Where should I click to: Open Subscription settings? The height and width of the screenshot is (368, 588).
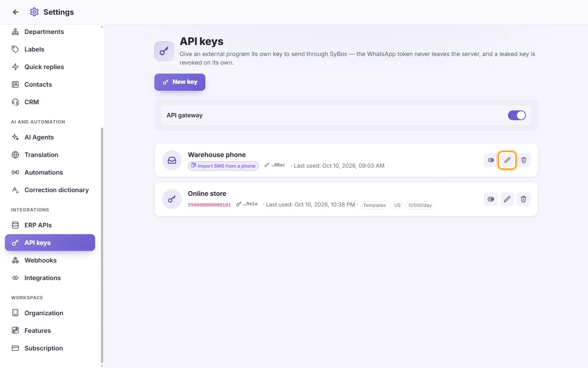pyautogui.click(x=50, y=348)
